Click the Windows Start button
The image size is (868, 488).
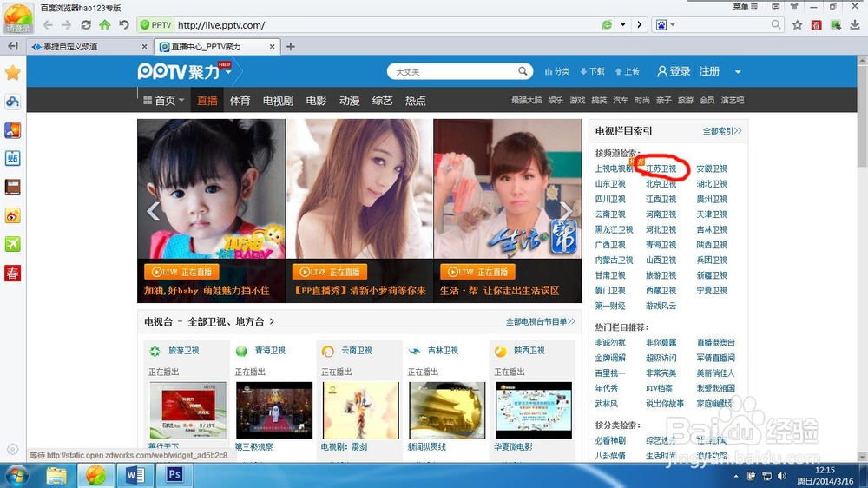pyautogui.click(x=17, y=475)
